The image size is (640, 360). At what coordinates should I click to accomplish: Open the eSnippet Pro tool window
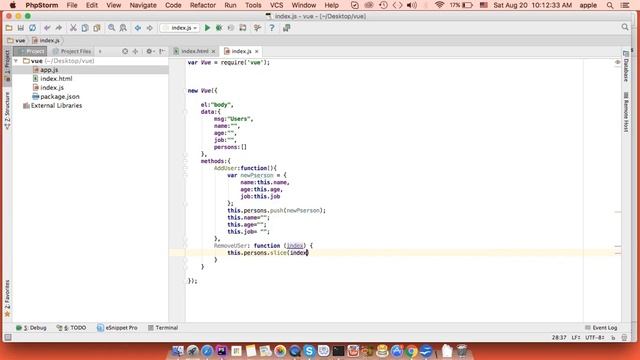(x=117, y=328)
